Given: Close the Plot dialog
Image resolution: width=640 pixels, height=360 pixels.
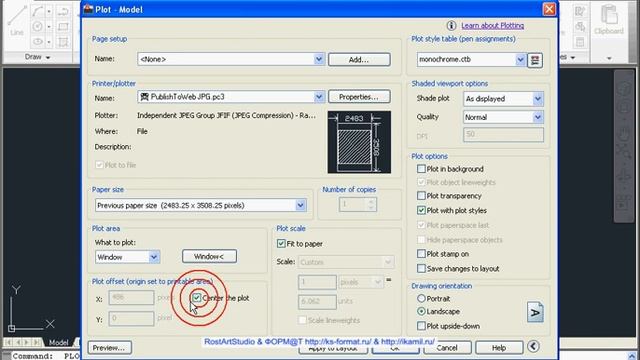Looking at the screenshot, I should click(549, 9).
